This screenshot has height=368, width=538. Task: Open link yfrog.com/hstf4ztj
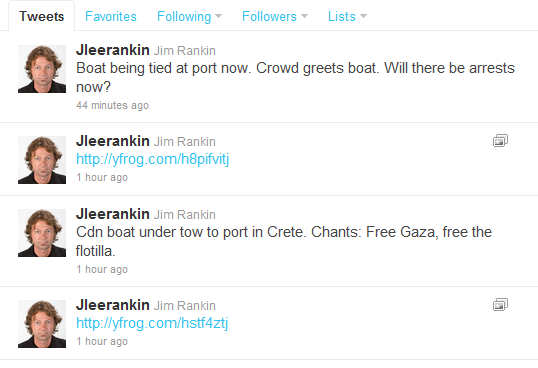152,323
